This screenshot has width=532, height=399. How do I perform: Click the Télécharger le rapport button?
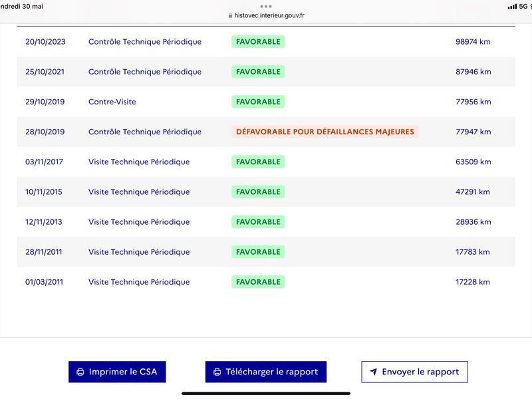pyautogui.click(x=265, y=372)
